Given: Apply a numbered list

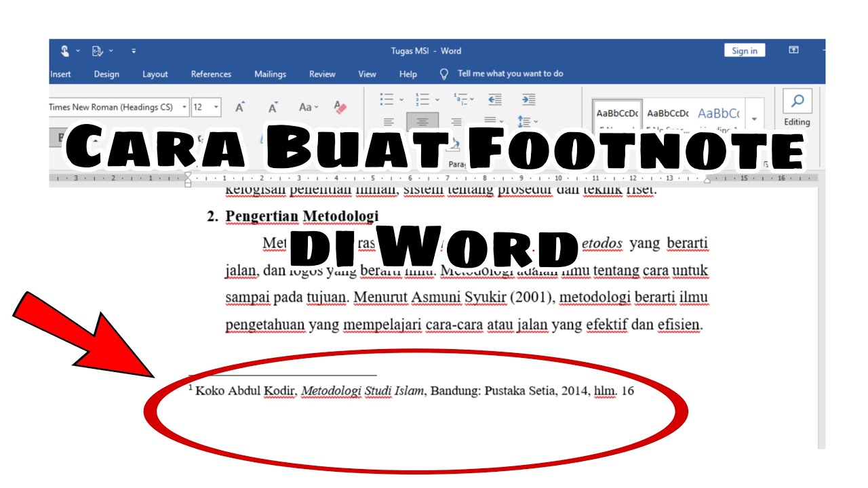Looking at the screenshot, I should point(422,100).
